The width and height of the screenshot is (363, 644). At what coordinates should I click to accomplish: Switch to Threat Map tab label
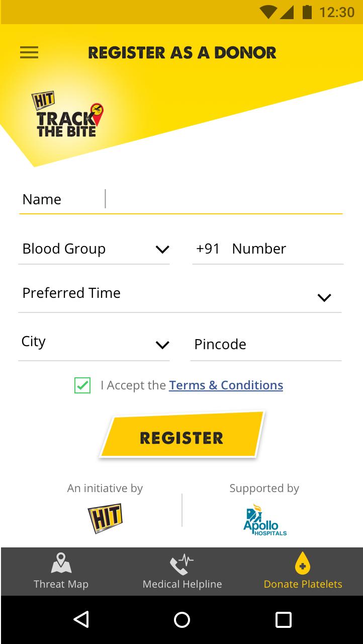click(x=61, y=584)
